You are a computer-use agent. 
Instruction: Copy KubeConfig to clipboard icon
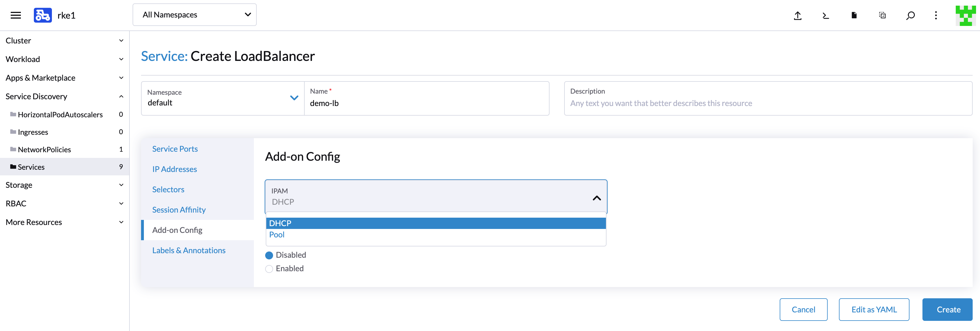pyautogui.click(x=882, y=15)
